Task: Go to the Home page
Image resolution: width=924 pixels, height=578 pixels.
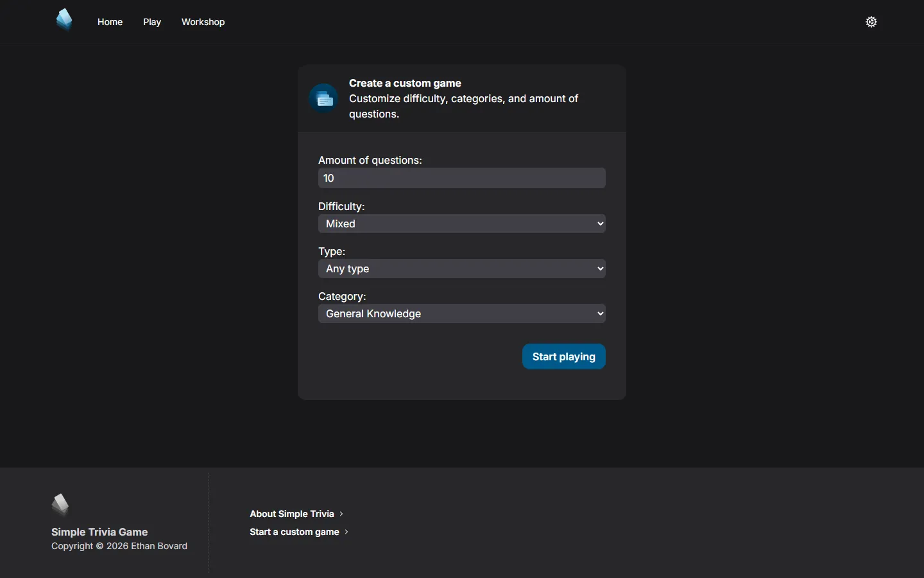Action: pos(110,22)
